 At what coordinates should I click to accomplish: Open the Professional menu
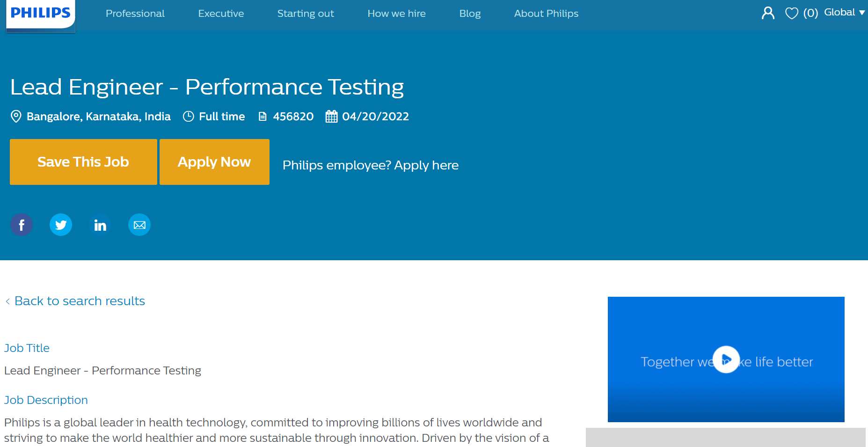click(x=135, y=14)
